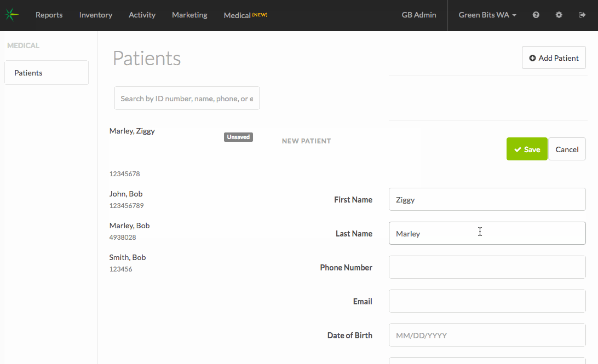Select the Marketing menu item
The image size is (598, 364).
(x=189, y=15)
